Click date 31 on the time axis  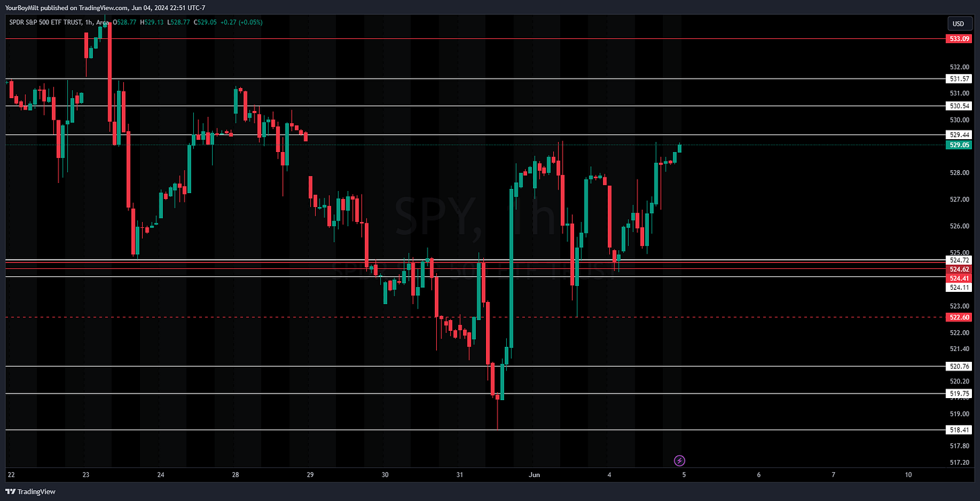click(459, 475)
